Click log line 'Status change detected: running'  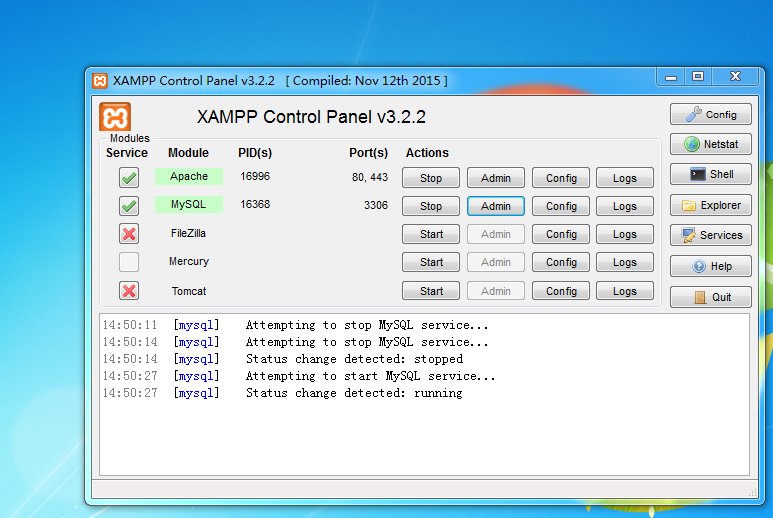click(x=354, y=393)
